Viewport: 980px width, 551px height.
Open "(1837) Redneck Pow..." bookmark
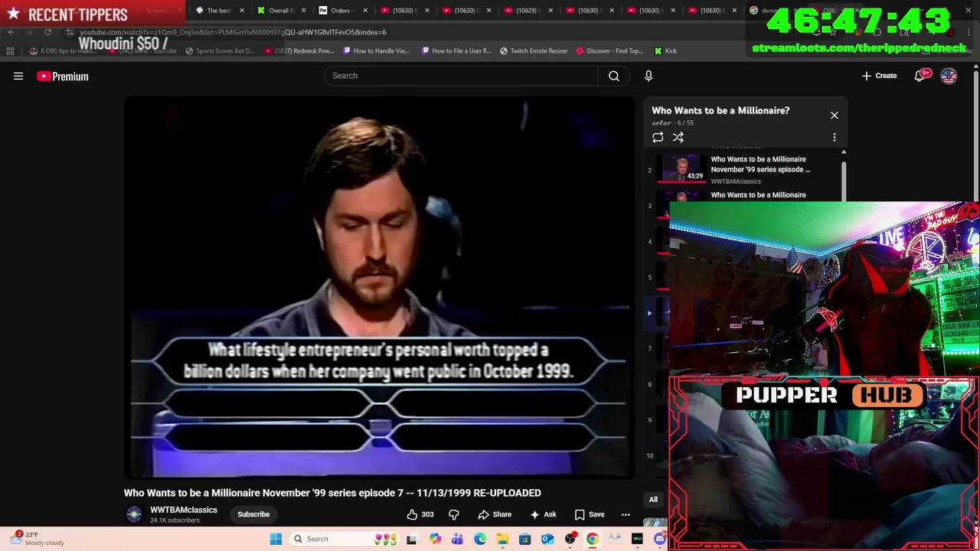[x=299, y=51]
